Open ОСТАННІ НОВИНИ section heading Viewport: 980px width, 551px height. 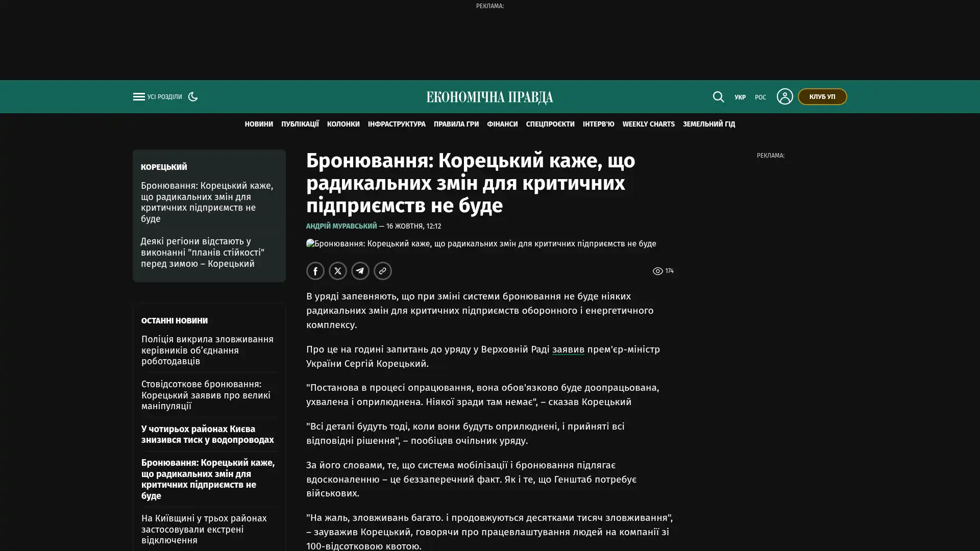[175, 321]
